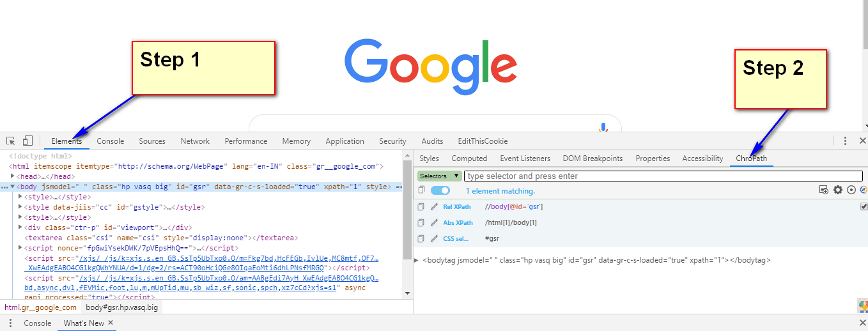Screen dimensions: 868x331
Task: Switch to the Console drawer tab
Action: click(38, 323)
